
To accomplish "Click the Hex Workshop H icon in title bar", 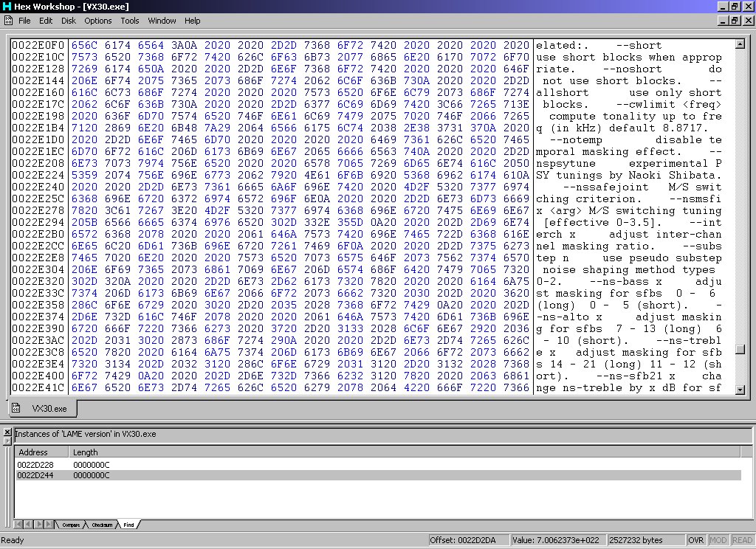I will [x=7, y=6].
